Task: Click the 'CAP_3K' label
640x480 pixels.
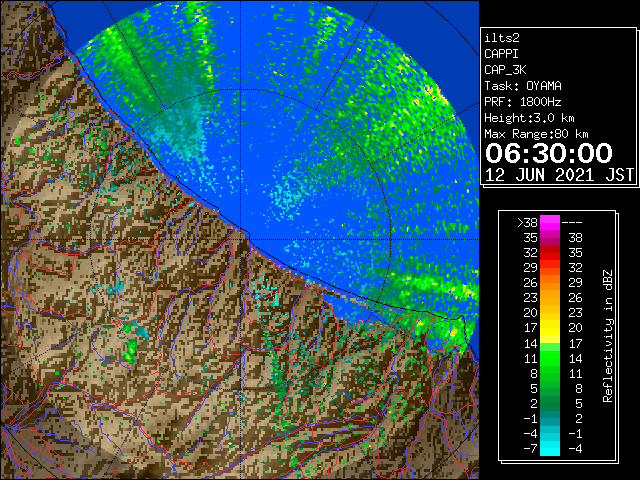Action: (505, 70)
